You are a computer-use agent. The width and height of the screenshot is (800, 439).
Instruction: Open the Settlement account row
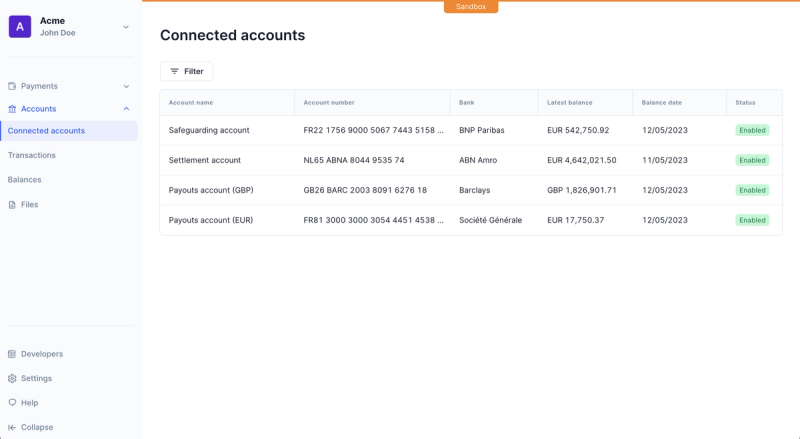pos(471,160)
